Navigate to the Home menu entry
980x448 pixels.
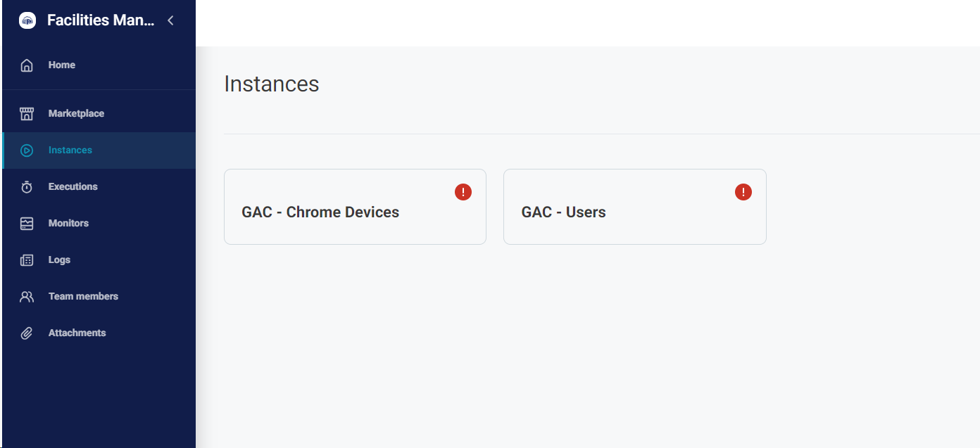coord(62,64)
